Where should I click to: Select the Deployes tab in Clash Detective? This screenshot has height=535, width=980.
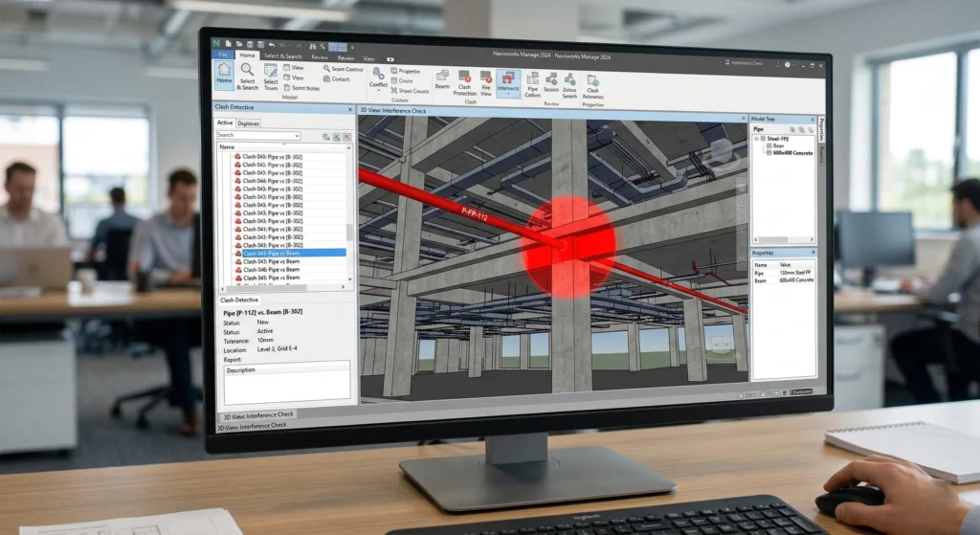click(249, 123)
